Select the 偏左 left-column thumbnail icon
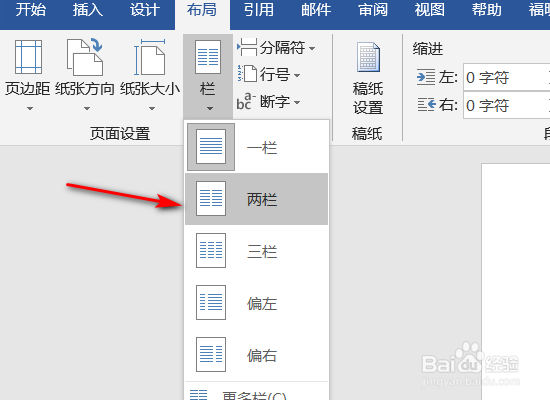The height and width of the screenshot is (400, 550). coord(211,302)
